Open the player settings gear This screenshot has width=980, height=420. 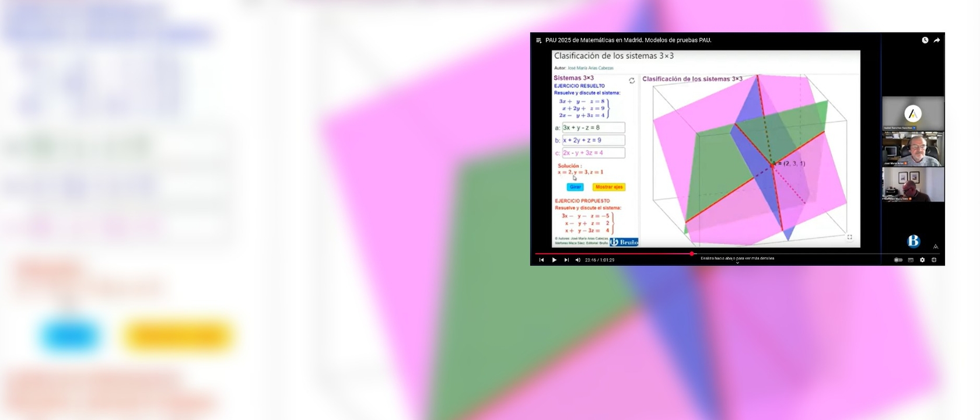click(x=922, y=260)
